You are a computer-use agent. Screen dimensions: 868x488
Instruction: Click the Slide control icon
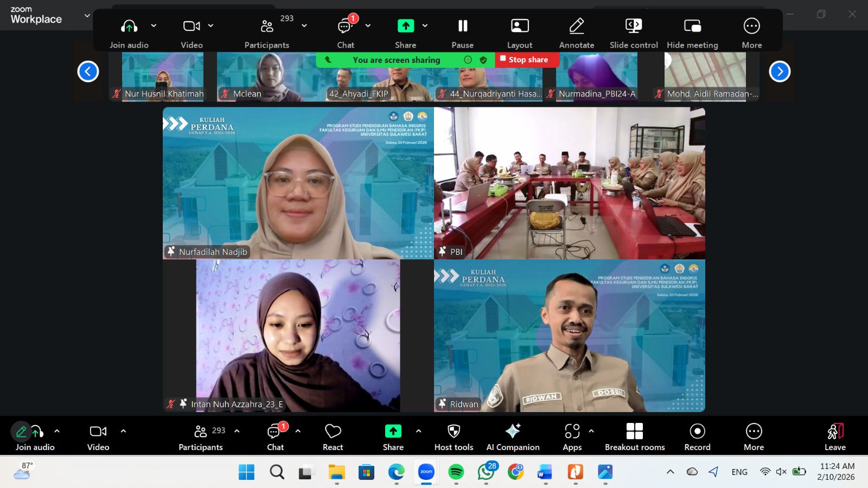click(633, 26)
